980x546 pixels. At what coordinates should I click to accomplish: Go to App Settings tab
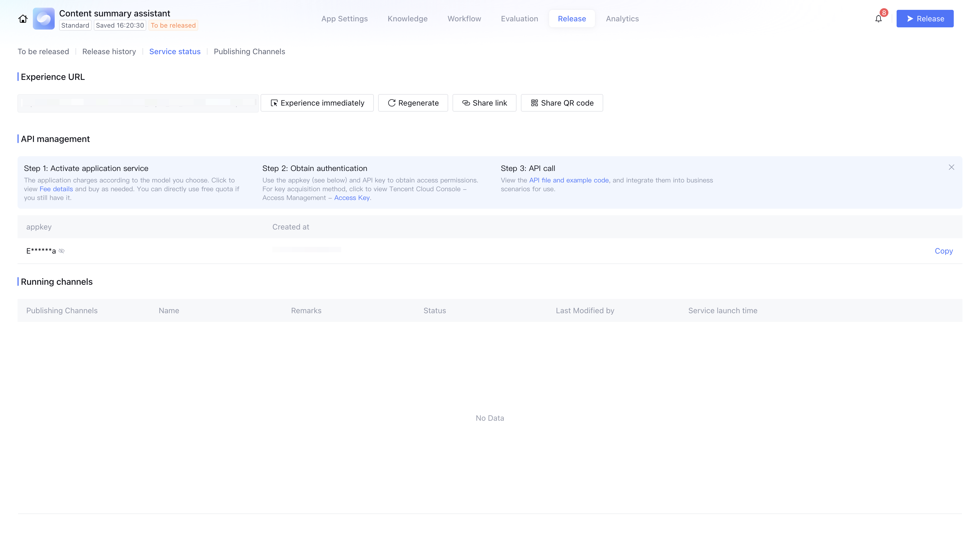344,19
